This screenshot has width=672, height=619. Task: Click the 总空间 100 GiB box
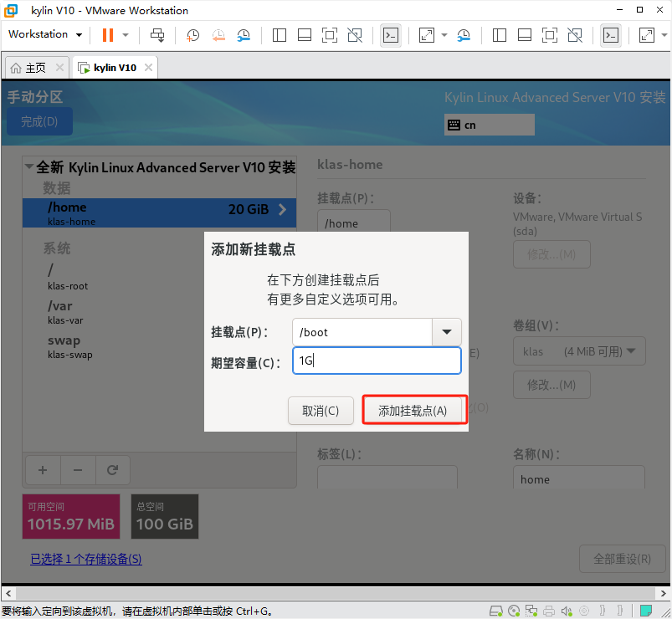[165, 516]
